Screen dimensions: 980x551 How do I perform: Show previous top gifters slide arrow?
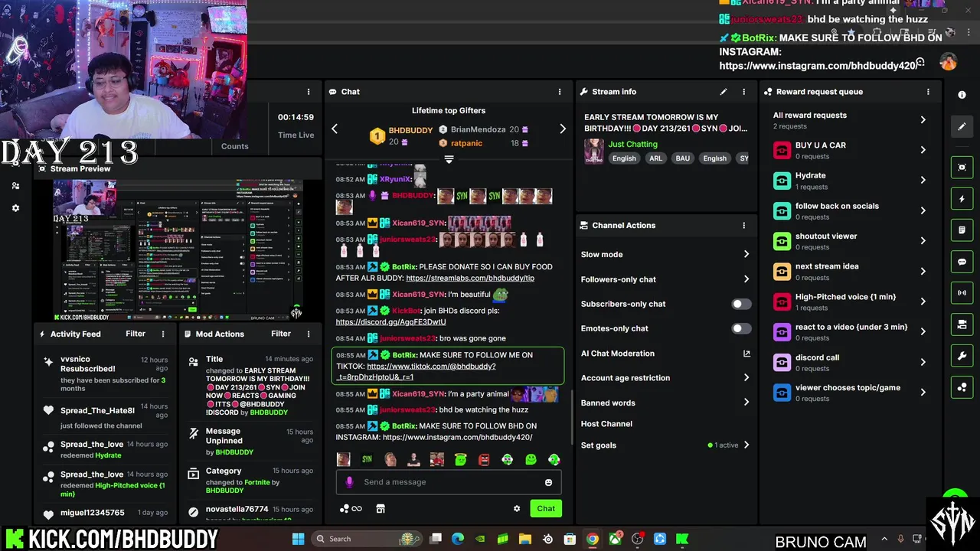[x=335, y=129]
